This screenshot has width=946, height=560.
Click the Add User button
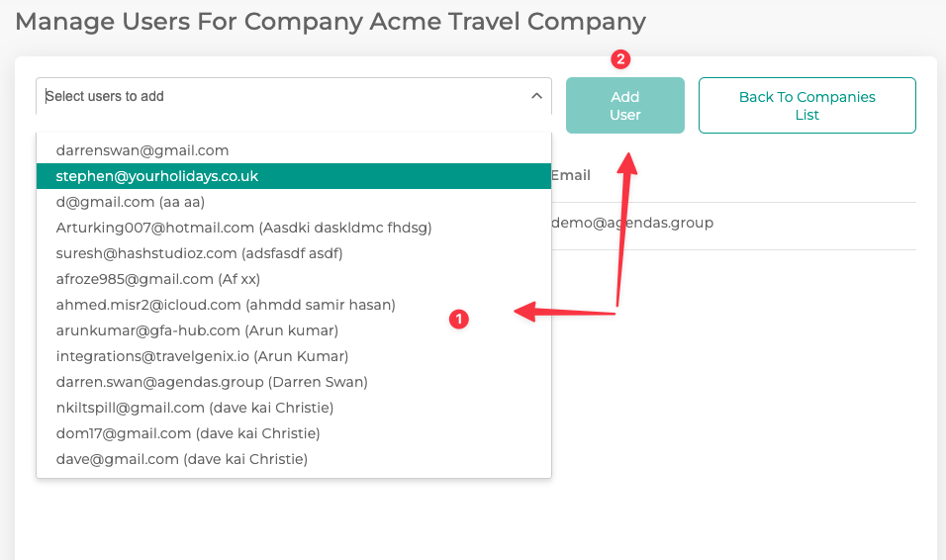tap(624, 105)
